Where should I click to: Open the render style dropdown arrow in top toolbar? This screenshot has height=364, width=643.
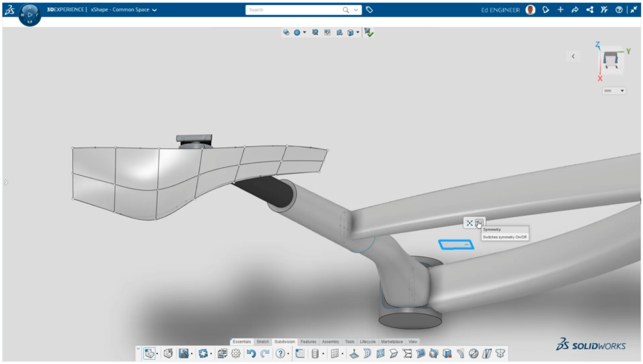point(305,31)
